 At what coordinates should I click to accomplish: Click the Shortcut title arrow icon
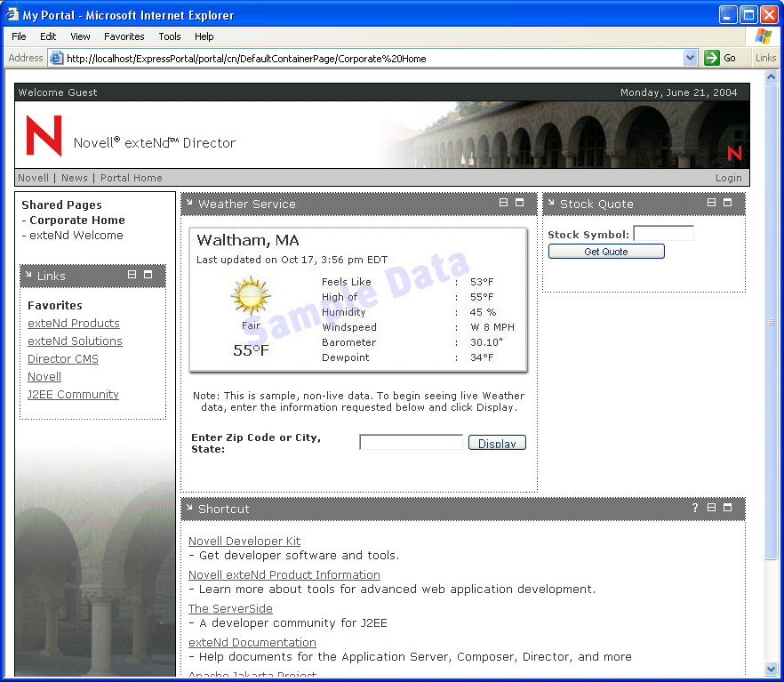coord(189,508)
